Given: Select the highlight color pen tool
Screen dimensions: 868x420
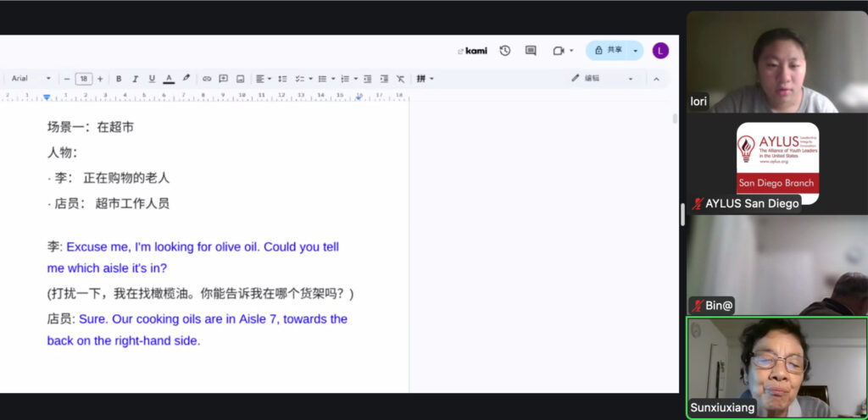Looking at the screenshot, I should point(186,79).
